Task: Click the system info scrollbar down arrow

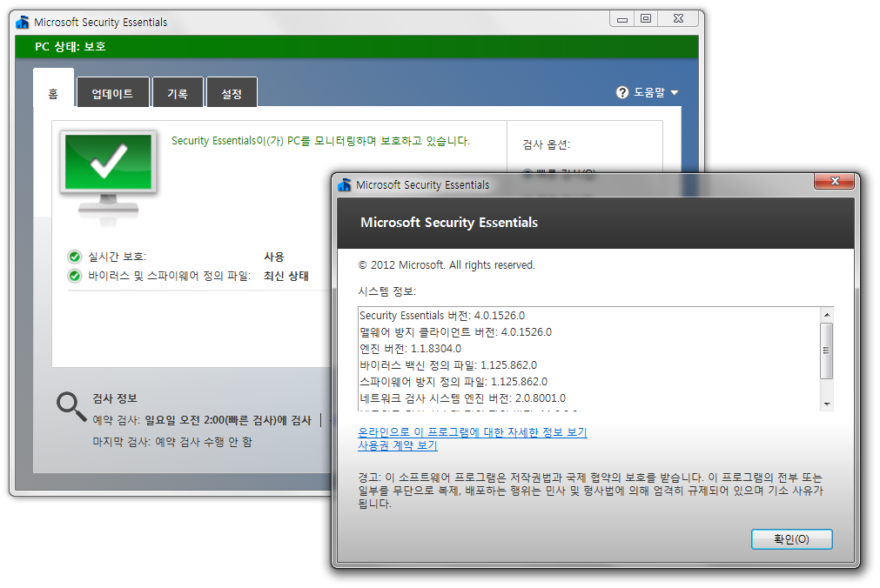Action: pyautogui.click(x=827, y=404)
